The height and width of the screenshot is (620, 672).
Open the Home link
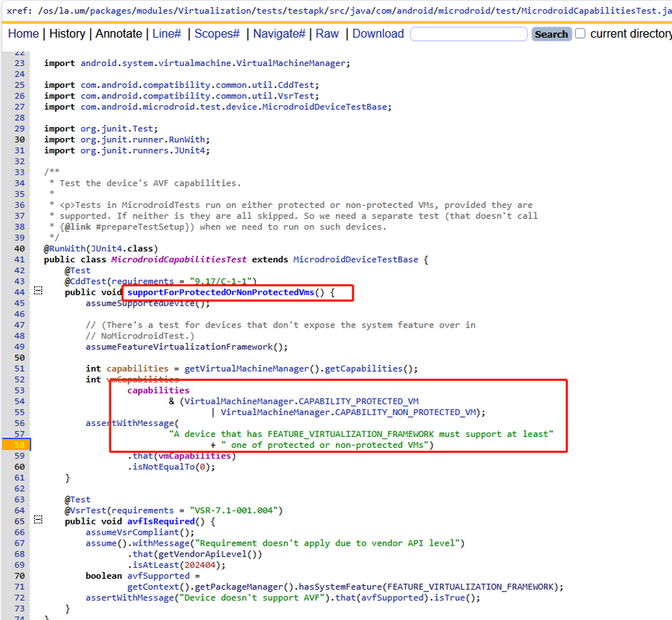coord(23,34)
